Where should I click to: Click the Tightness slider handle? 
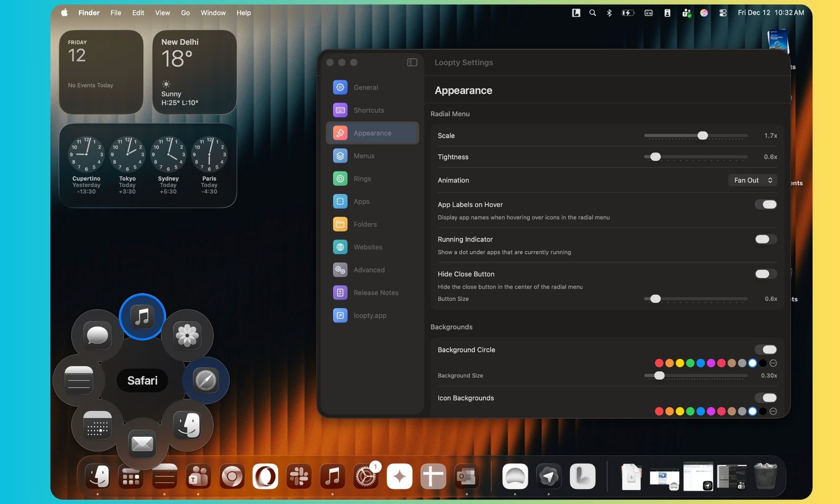[x=655, y=157]
